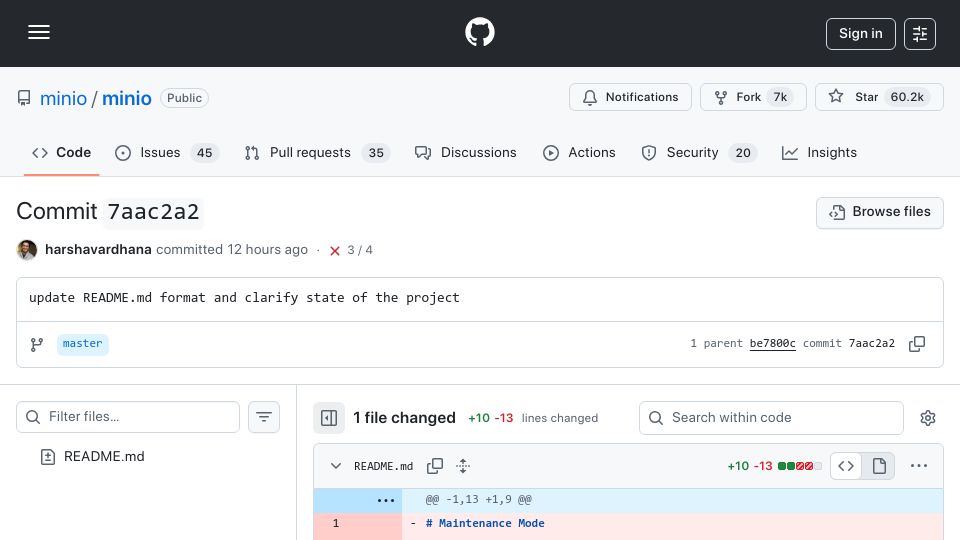Open the hamburger navigation menu

click(39, 32)
